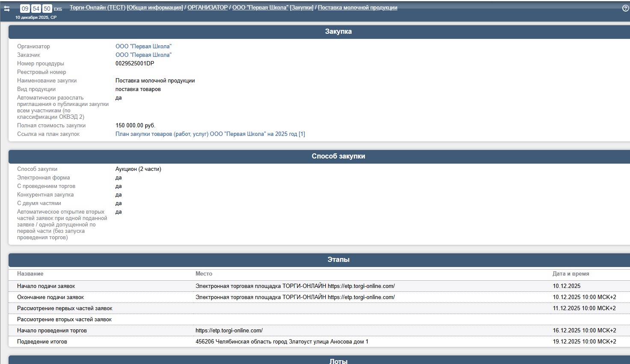Image resolution: width=630 pixels, height=364 pixels.
Task: Click the Лоты section header
Action: point(338,361)
